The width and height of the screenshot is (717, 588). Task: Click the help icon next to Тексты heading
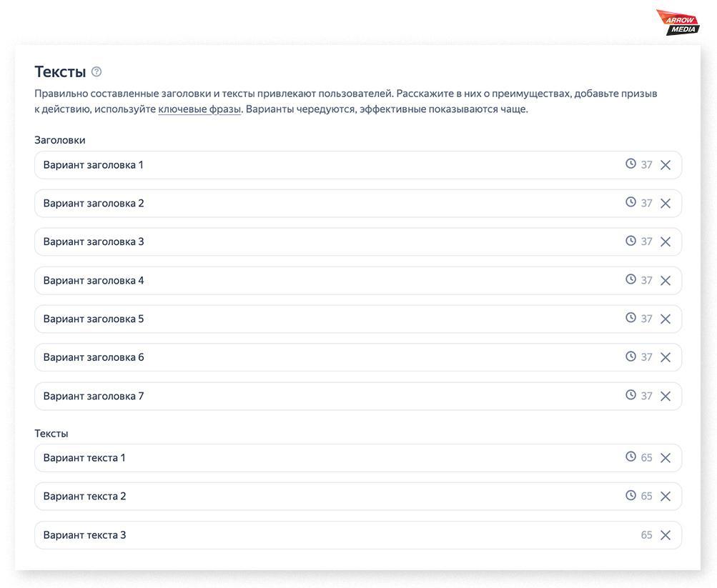tap(97, 71)
